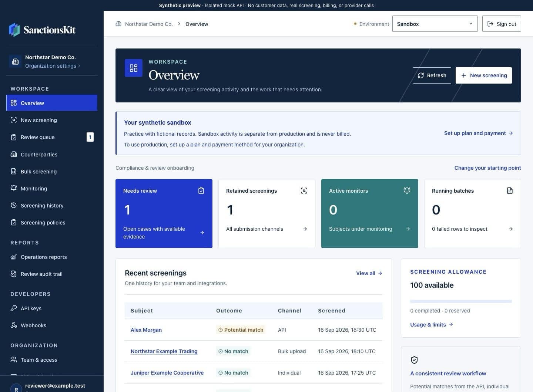Viewport: 533px width, 392px height.
Task: Click the Review audit trail icon
Action: [x=14, y=274]
